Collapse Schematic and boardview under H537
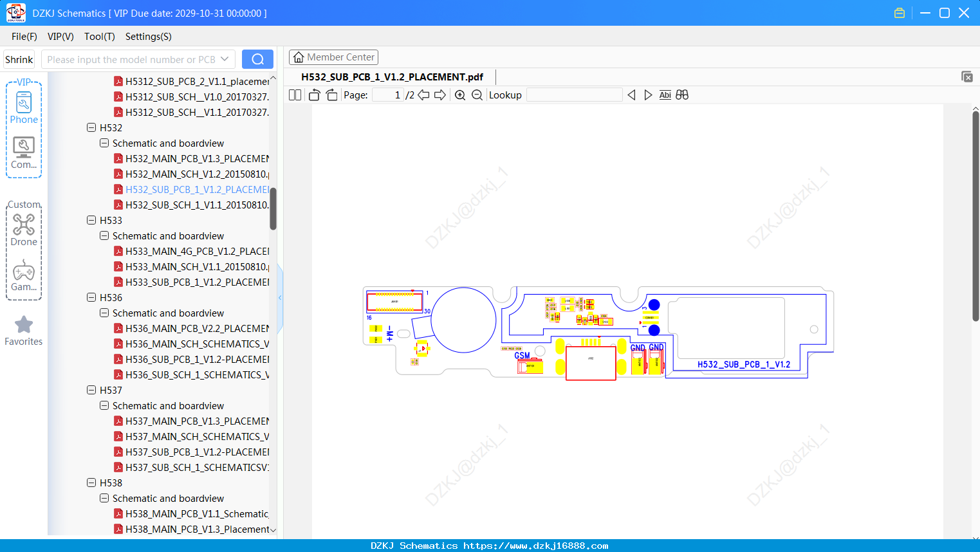The image size is (980, 552). tap(104, 405)
